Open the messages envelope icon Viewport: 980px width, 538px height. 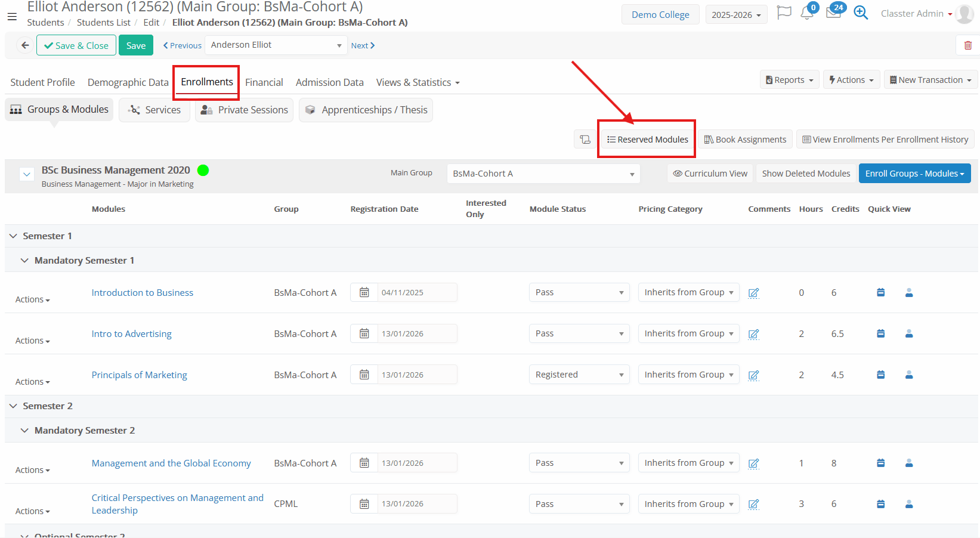pyautogui.click(x=833, y=13)
